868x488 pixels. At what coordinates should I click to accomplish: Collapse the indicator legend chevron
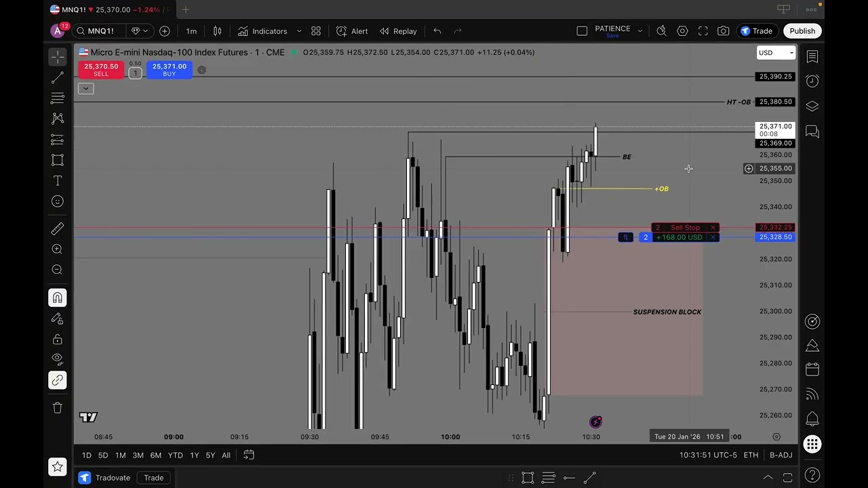(85, 89)
